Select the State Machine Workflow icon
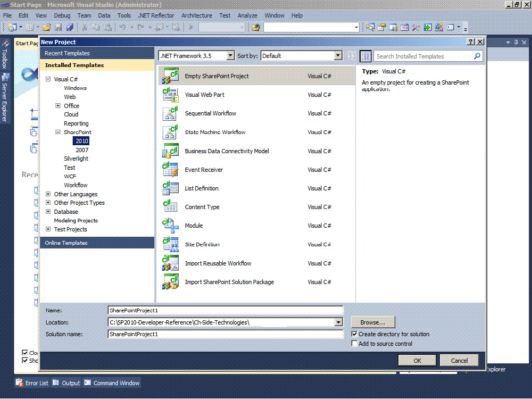 coord(170,132)
